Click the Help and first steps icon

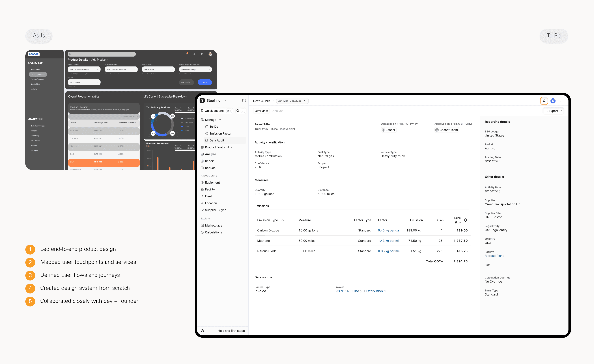pyautogui.click(x=202, y=331)
